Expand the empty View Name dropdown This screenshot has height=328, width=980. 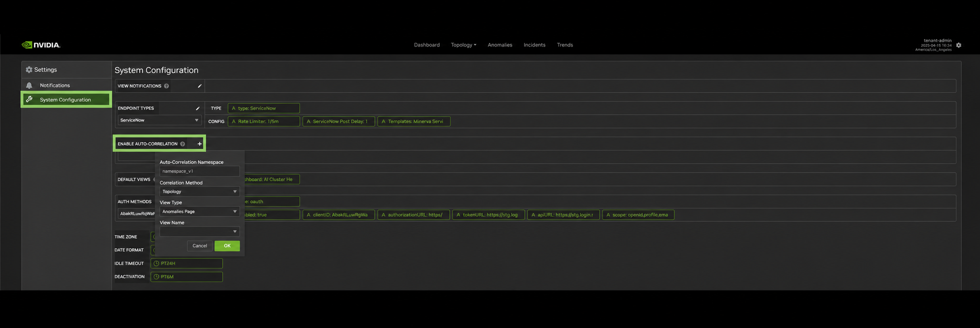[x=199, y=232]
